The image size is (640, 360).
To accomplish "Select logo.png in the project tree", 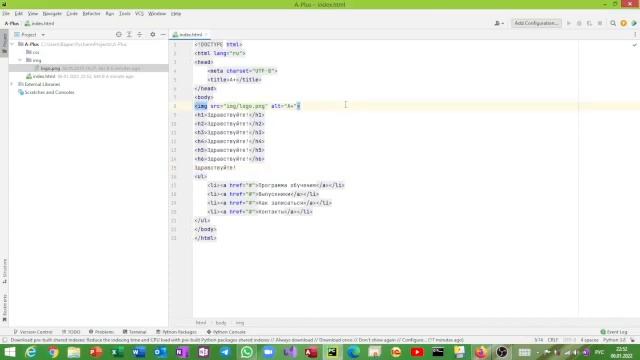I will [50, 68].
